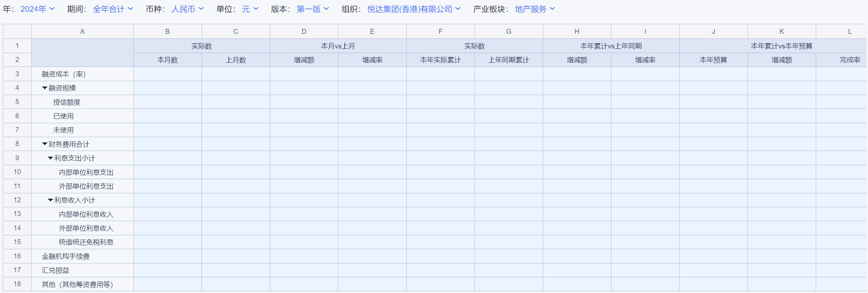This screenshot has height=293, width=868.
Task: Open the 期间 全年合计 dropdown
Action: (113, 9)
